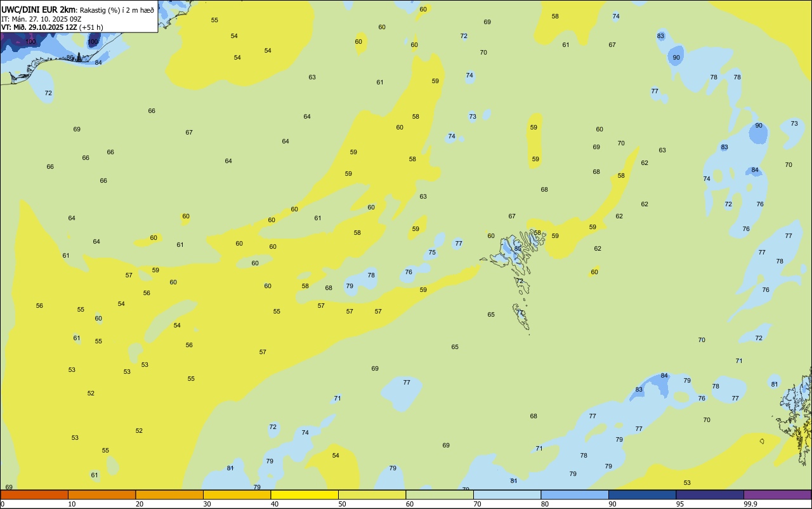Click the '85' humidity value on Faroe Islands
812x509 pixels.
click(x=518, y=249)
